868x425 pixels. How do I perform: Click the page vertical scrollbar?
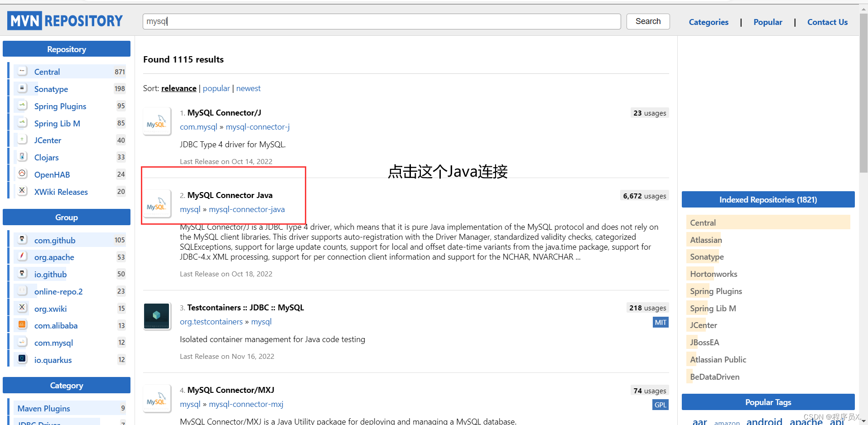point(863,94)
